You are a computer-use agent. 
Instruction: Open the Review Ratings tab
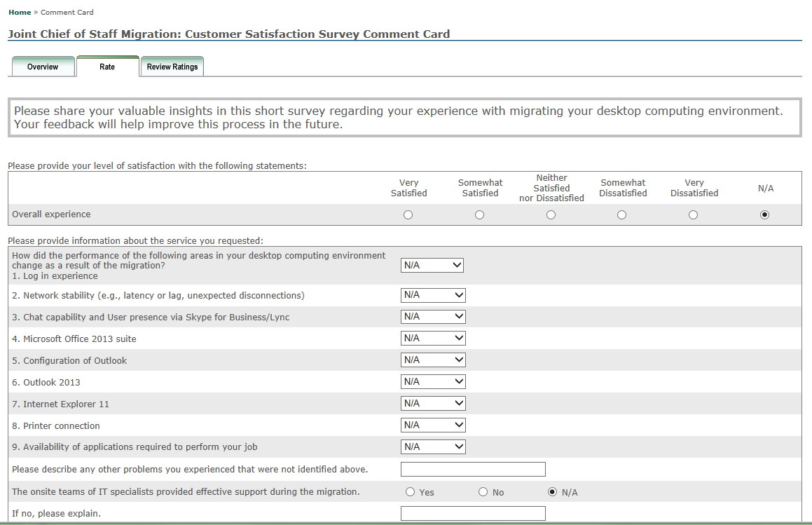pyautogui.click(x=172, y=67)
